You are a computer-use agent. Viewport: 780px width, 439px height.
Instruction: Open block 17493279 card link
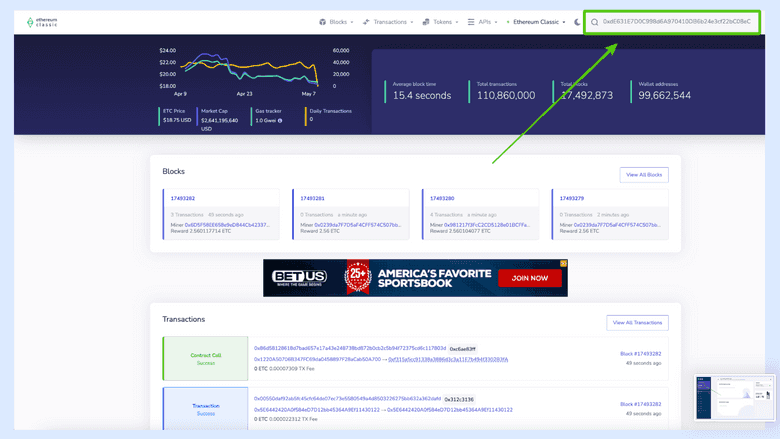pyautogui.click(x=571, y=198)
